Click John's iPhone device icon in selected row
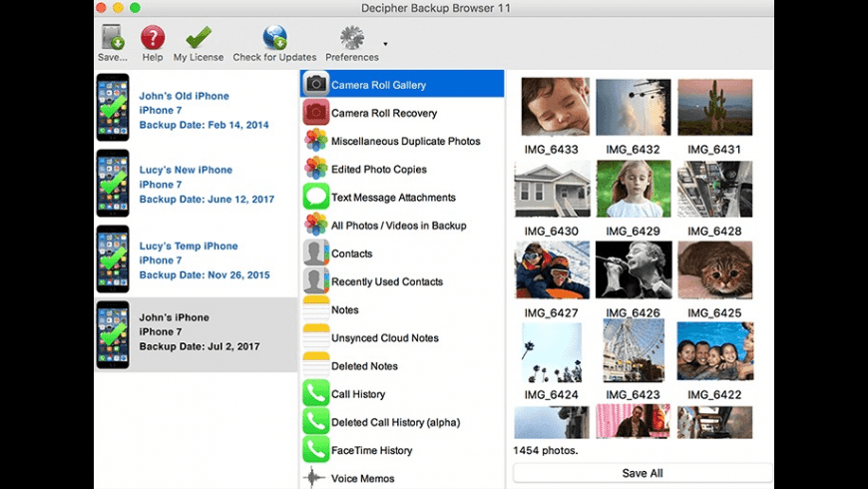Viewport: 868px width, 489px height. [x=113, y=335]
